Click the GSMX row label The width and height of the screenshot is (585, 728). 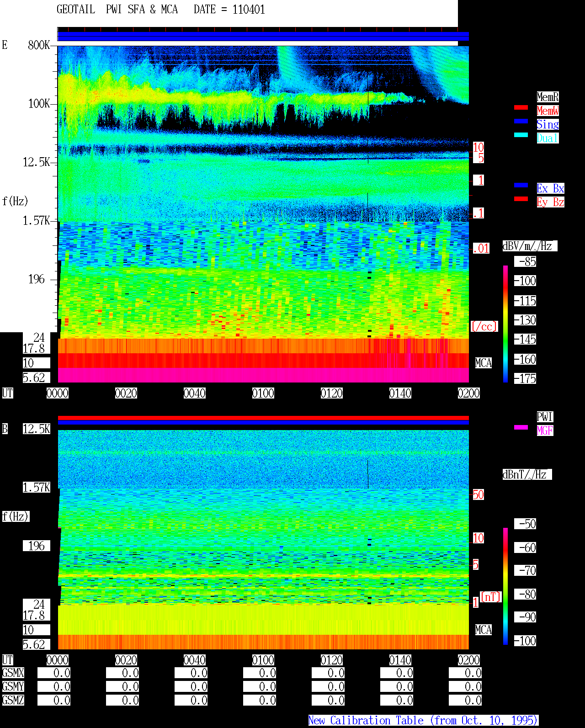pyautogui.click(x=13, y=673)
